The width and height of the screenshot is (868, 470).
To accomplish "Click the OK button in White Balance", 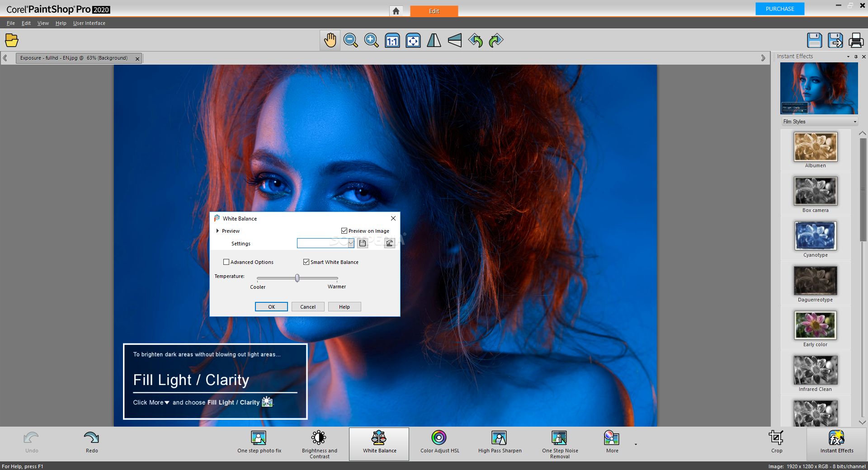I will click(271, 306).
